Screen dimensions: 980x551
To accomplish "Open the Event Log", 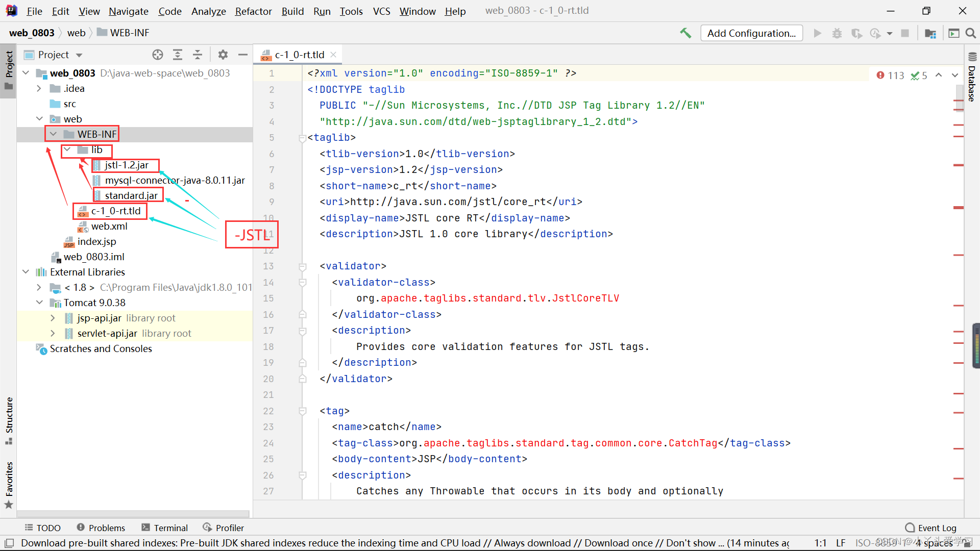I will point(931,528).
